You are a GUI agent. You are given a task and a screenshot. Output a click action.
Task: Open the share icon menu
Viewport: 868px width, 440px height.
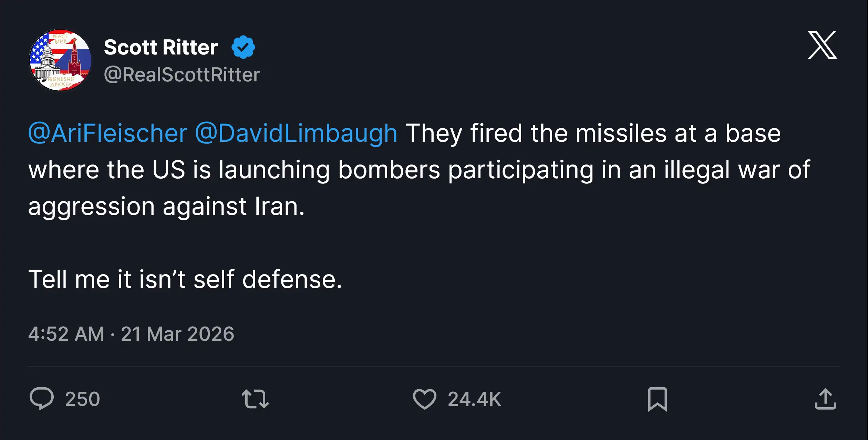click(x=825, y=399)
